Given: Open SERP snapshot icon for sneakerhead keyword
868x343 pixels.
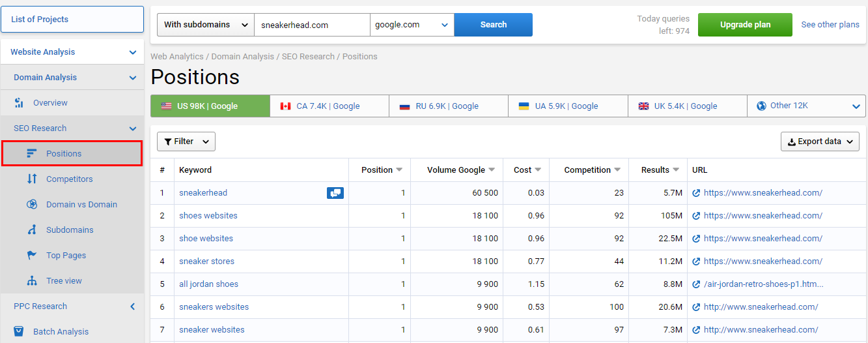Looking at the screenshot, I should coord(335,193).
